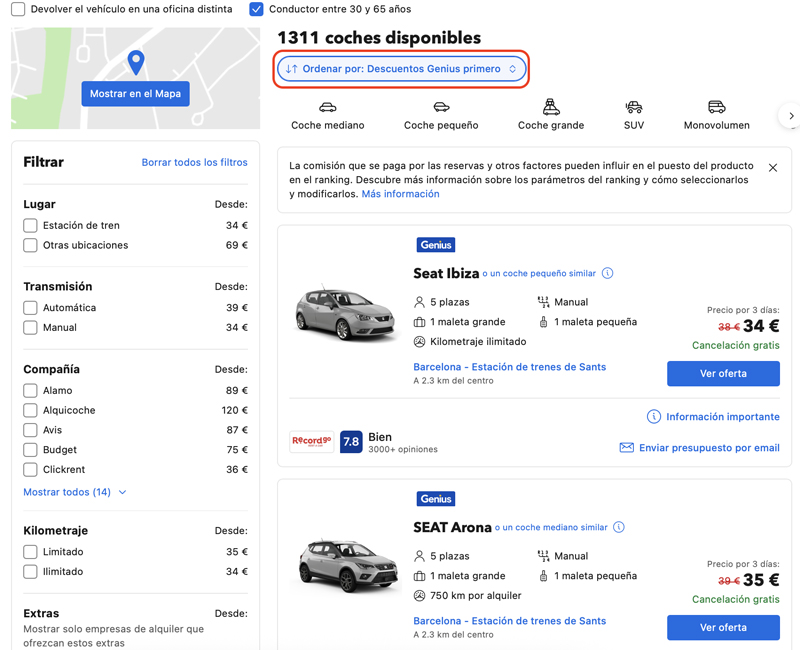Click Información importante link

[723, 417]
